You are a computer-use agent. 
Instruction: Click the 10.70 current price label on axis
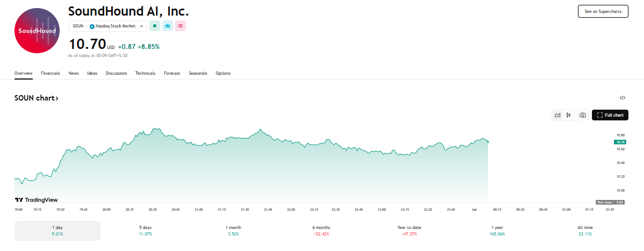click(620, 142)
